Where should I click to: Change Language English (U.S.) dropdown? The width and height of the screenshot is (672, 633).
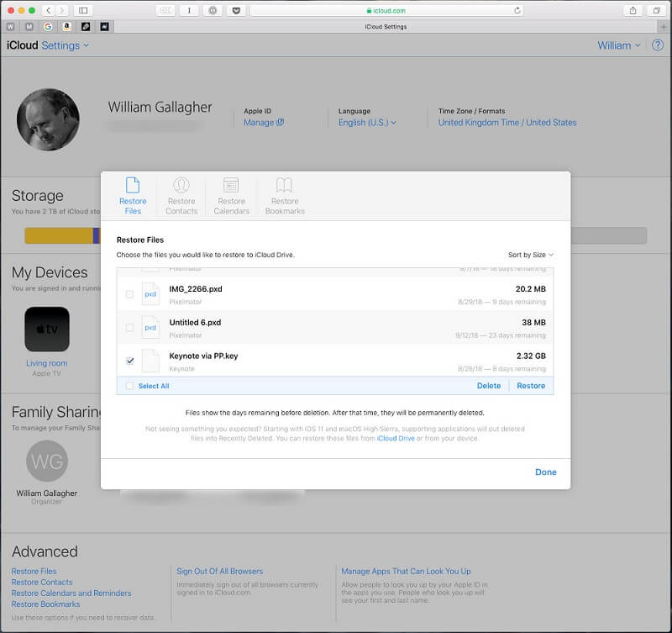tap(367, 123)
